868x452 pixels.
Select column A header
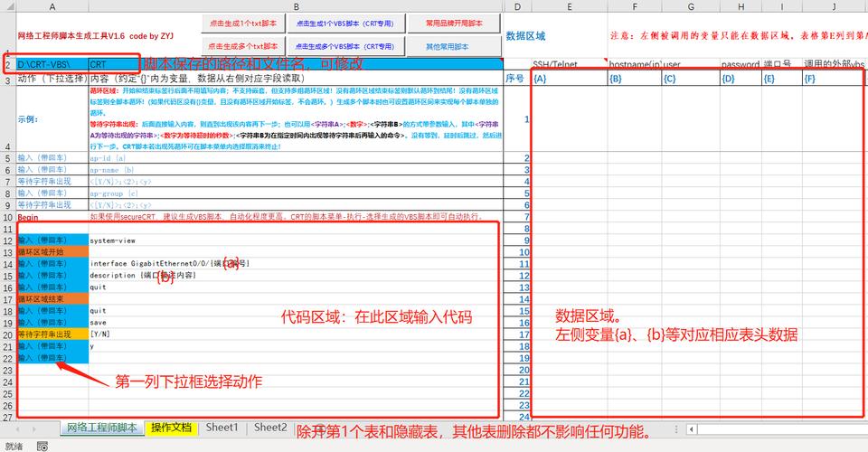click(52, 6)
